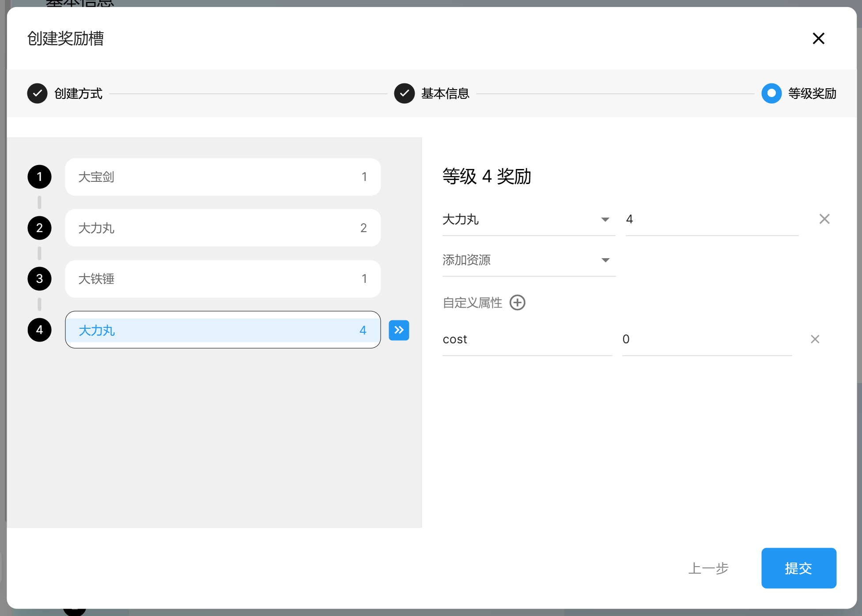Select level 1 大宝剑 reward item
Screen dimensions: 862x616
[223, 177]
